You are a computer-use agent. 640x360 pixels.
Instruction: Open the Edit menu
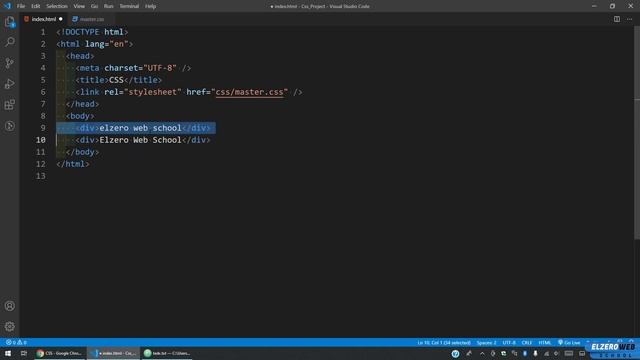click(36, 6)
